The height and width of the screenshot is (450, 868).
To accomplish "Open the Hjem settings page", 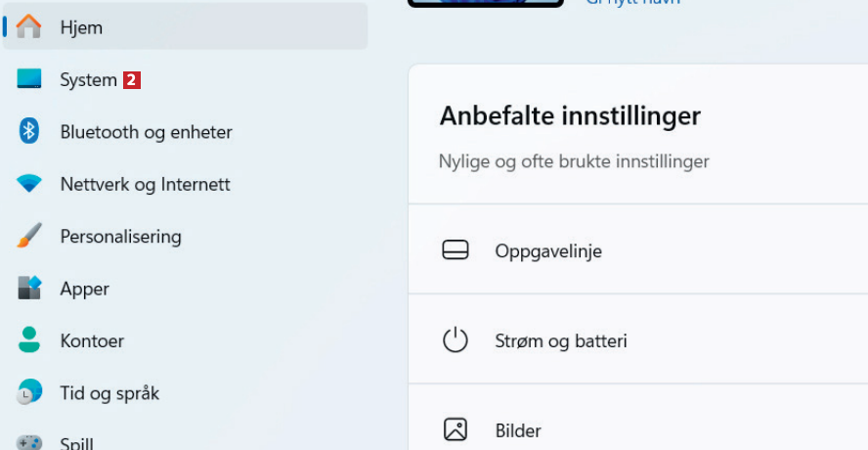I will pyautogui.click(x=81, y=27).
